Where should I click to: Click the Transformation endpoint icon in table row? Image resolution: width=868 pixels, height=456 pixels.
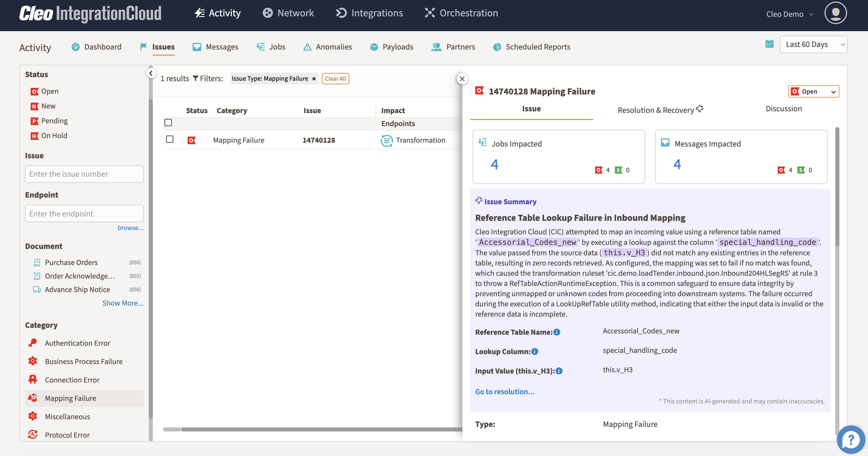coord(386,140)
